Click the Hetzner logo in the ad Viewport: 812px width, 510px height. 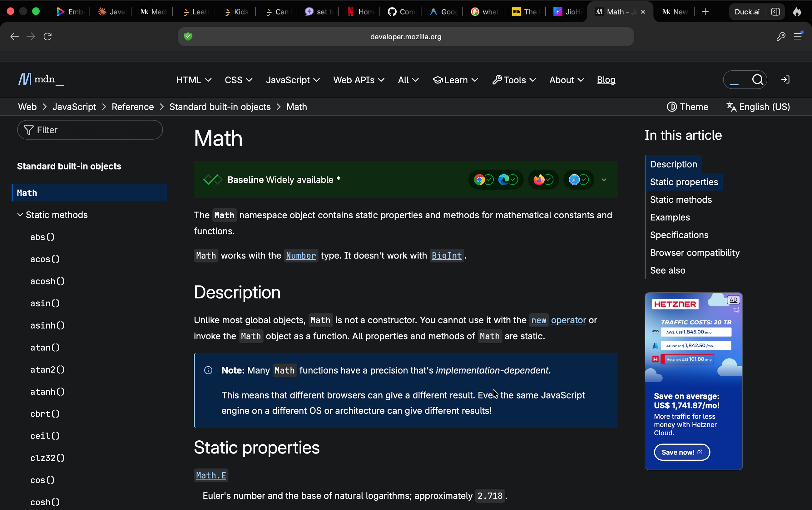tap(675, 304)
